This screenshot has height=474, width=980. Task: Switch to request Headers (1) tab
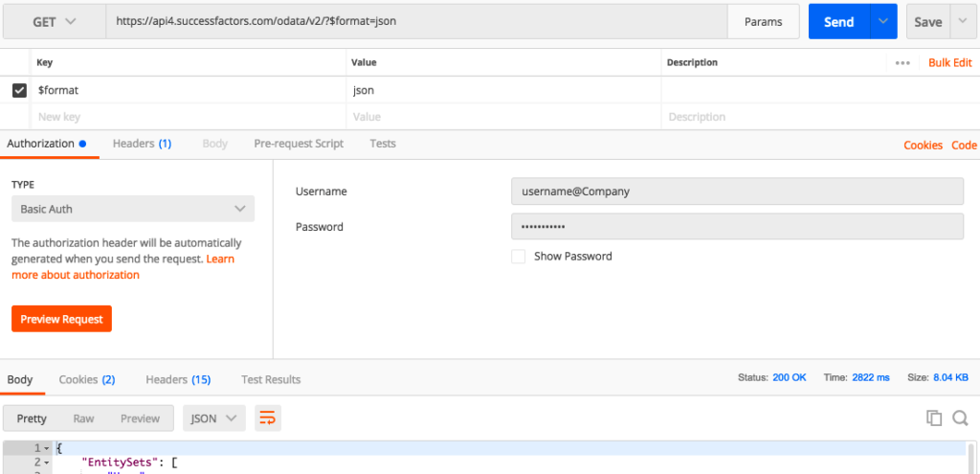click(142, 144)
